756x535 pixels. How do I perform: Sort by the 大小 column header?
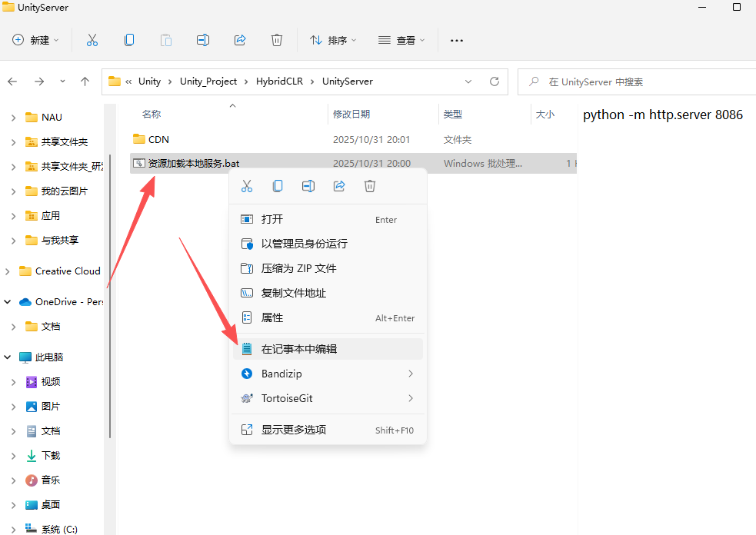[545, 115]
